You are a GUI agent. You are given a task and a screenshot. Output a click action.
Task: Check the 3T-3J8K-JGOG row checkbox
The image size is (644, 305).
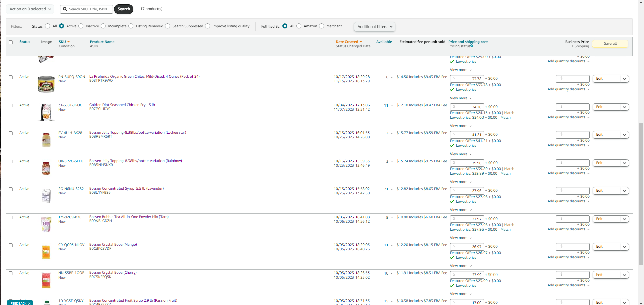11,105
